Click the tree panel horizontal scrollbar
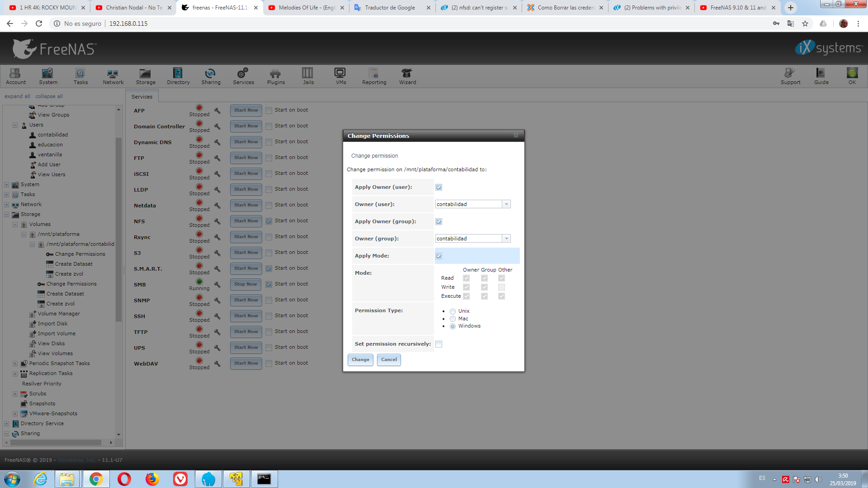 (56, 442)
